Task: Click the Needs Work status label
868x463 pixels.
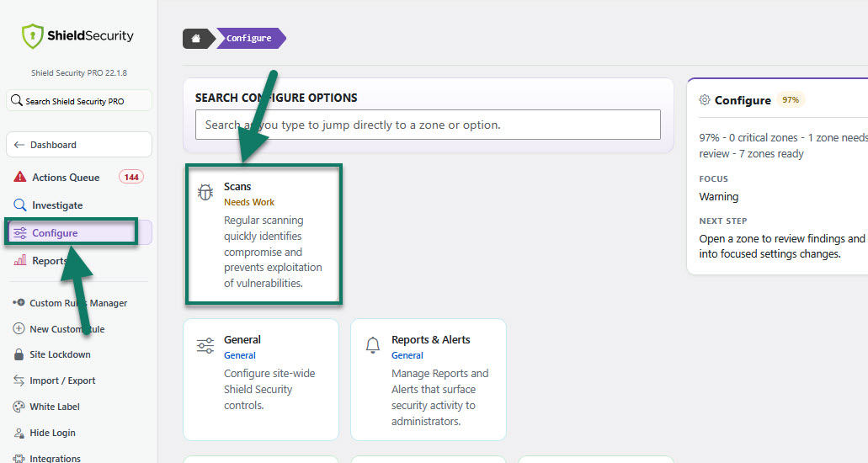Action: point(249,202)
